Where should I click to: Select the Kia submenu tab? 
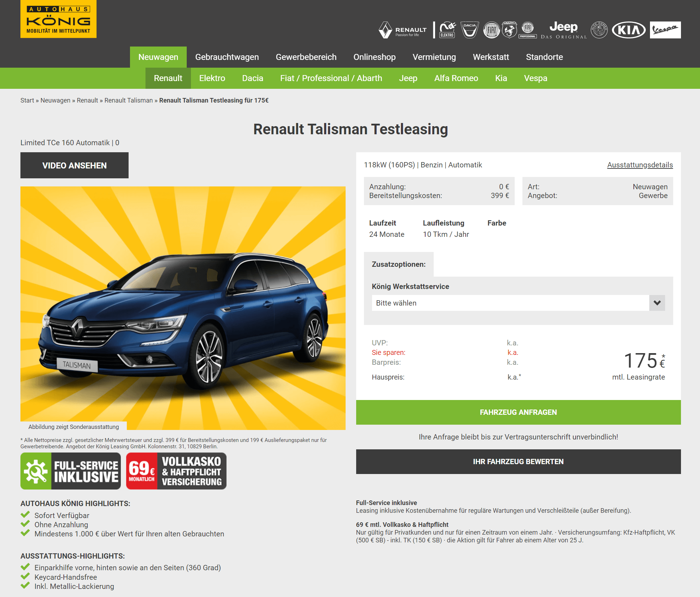tap(501, 78)
